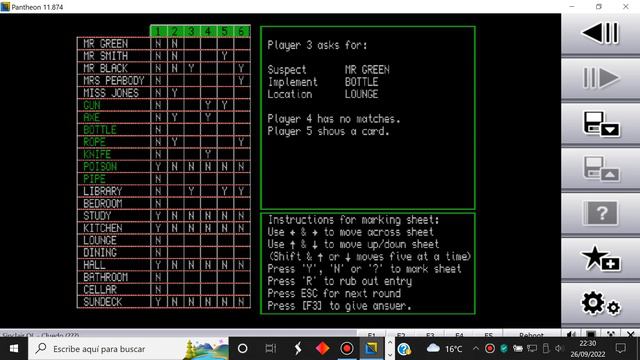Screen dimensions: 640x360
Task: Click player column header 1
Action: point(158,31)
